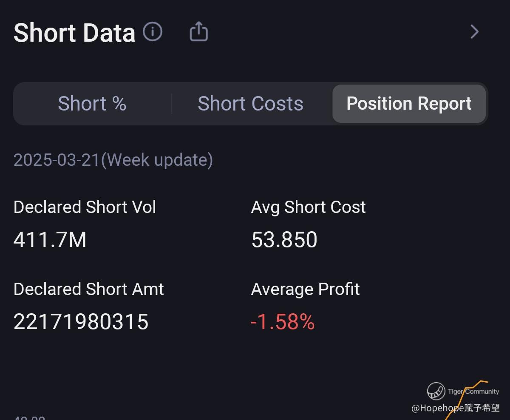The image size is (510, 420).
Task: Click the Tiger Community logo icon
Action: [x=436, y=391]
